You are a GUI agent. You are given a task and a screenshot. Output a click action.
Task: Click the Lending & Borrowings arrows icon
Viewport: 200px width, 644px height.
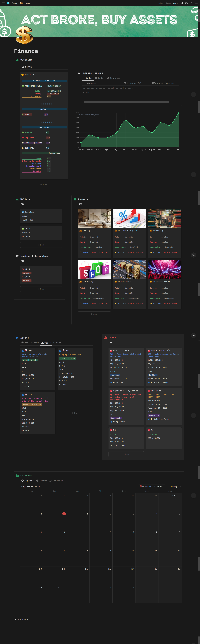tap(17, 256)
